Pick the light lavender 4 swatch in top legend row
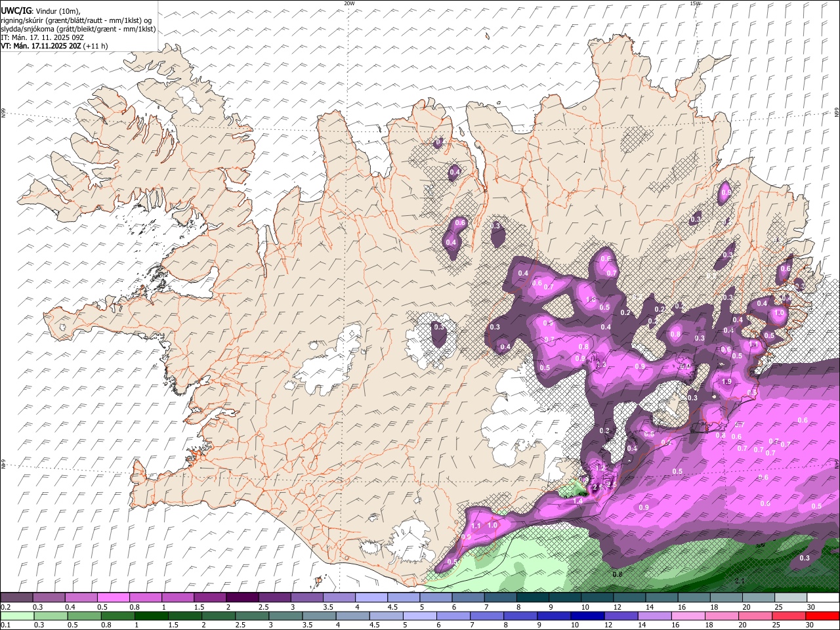 coord(370,597)
